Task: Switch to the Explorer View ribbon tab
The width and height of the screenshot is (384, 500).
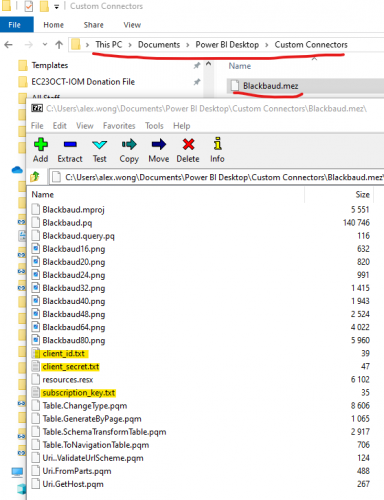Action: pyautogui.click(x=132, y=25)
